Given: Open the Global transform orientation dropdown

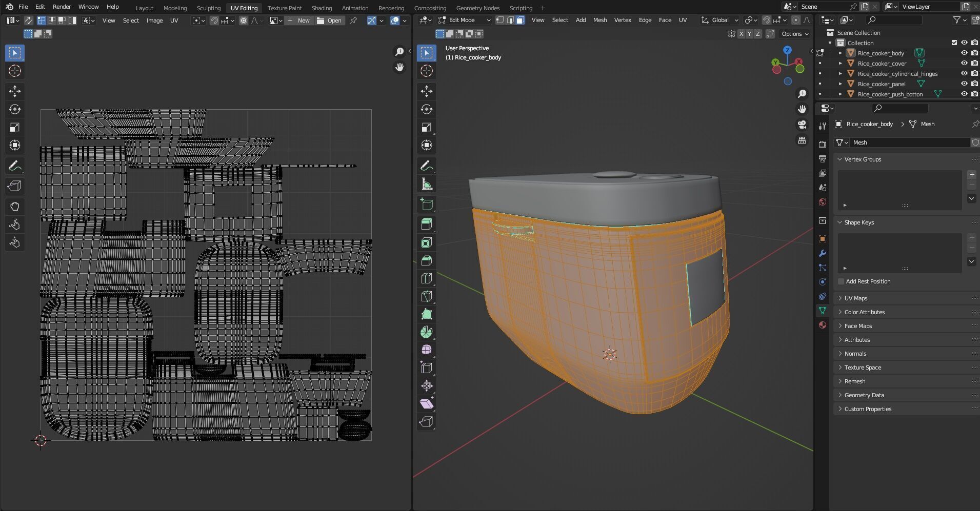Looking at the screenshot, I should tap(720, 20).
